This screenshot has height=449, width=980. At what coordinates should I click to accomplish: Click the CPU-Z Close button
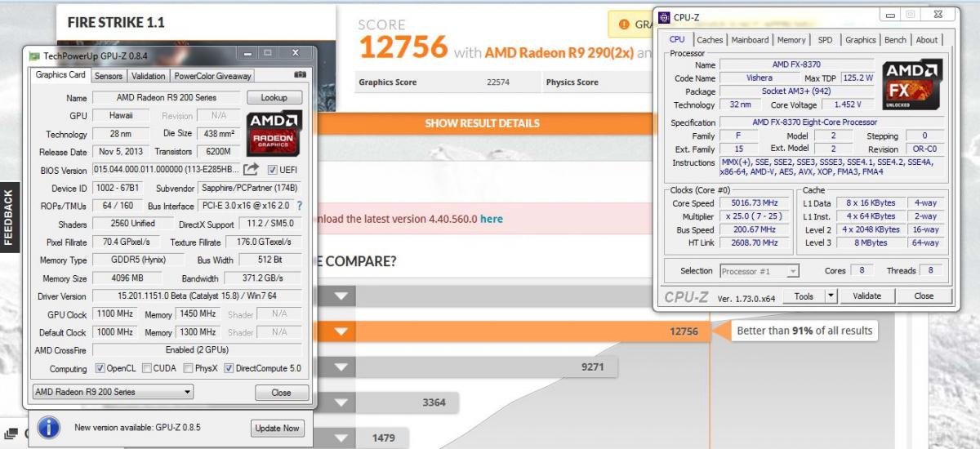(924, 296)
